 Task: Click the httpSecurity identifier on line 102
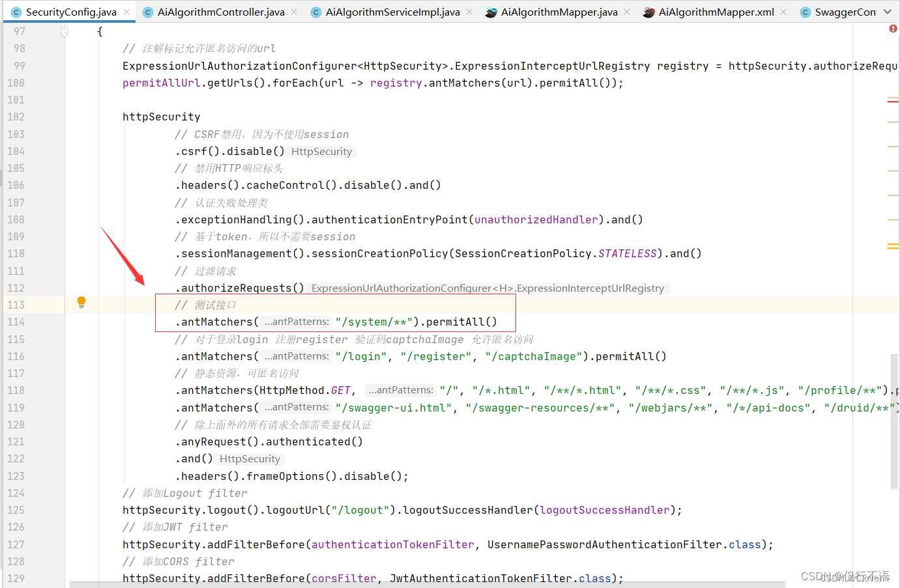[162, 117]
